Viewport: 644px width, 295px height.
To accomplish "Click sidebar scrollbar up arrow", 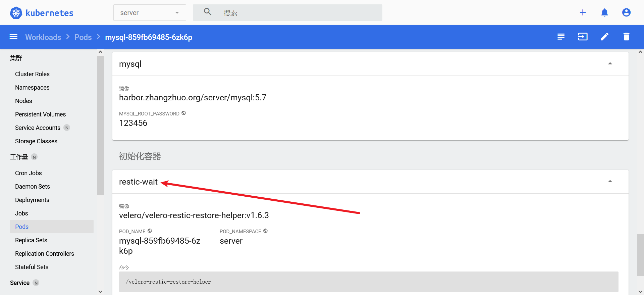I will click(100, 52).
